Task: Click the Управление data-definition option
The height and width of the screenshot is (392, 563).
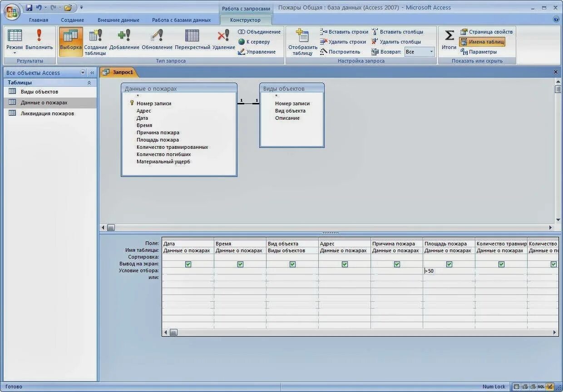Action: coord(257,52)
